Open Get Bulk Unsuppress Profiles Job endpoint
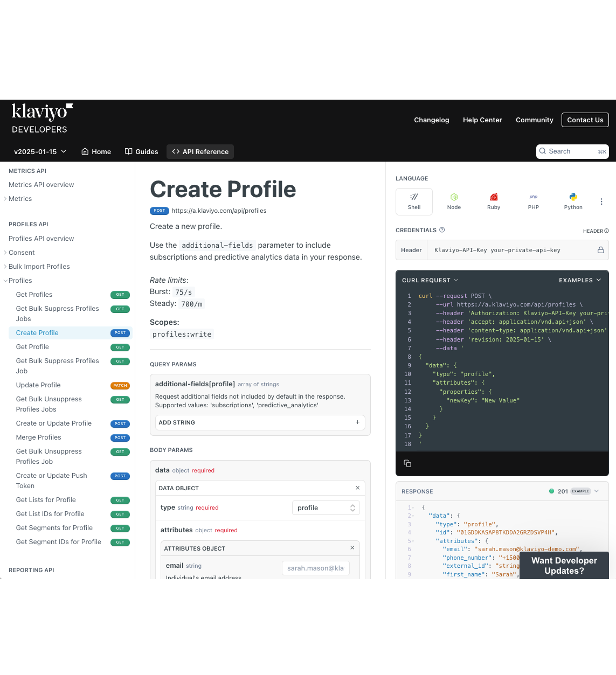This screenshot has height=675, width=616. [71, 456]
